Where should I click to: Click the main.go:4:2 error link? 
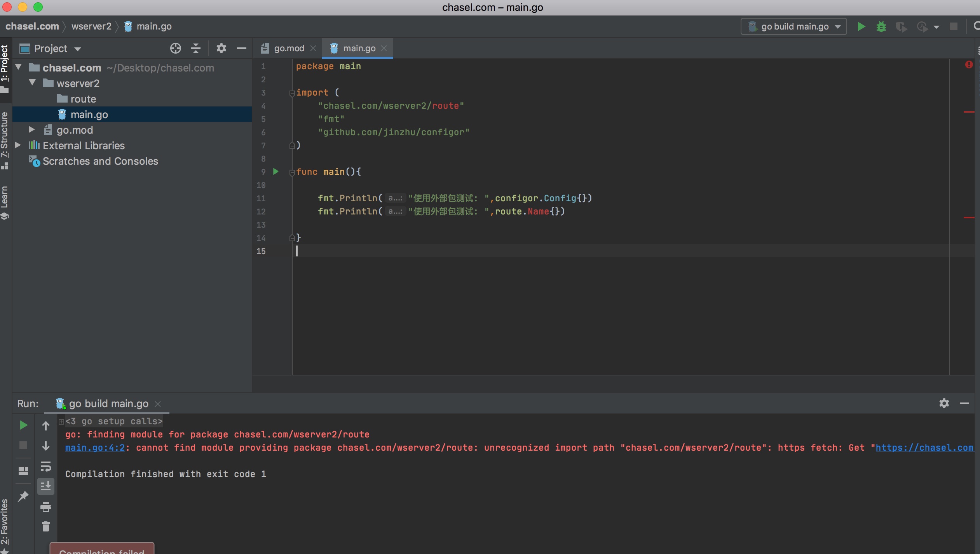[x=95, y=448]
